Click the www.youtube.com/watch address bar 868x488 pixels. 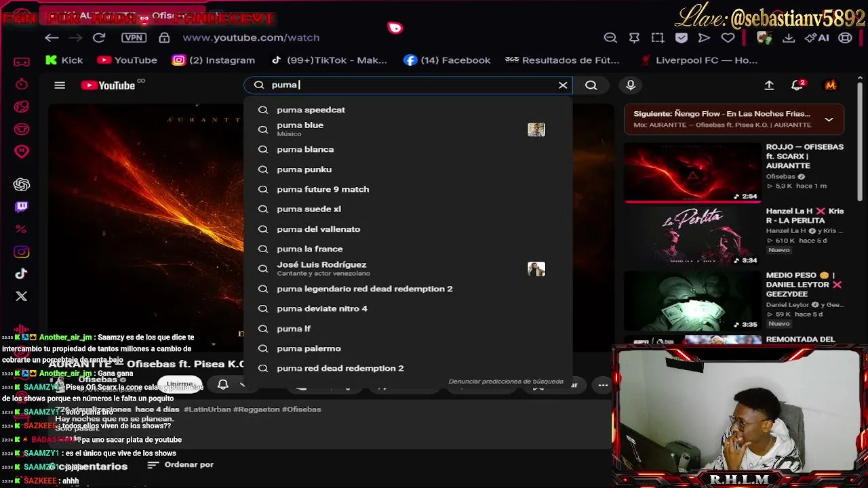click(251, 38)
